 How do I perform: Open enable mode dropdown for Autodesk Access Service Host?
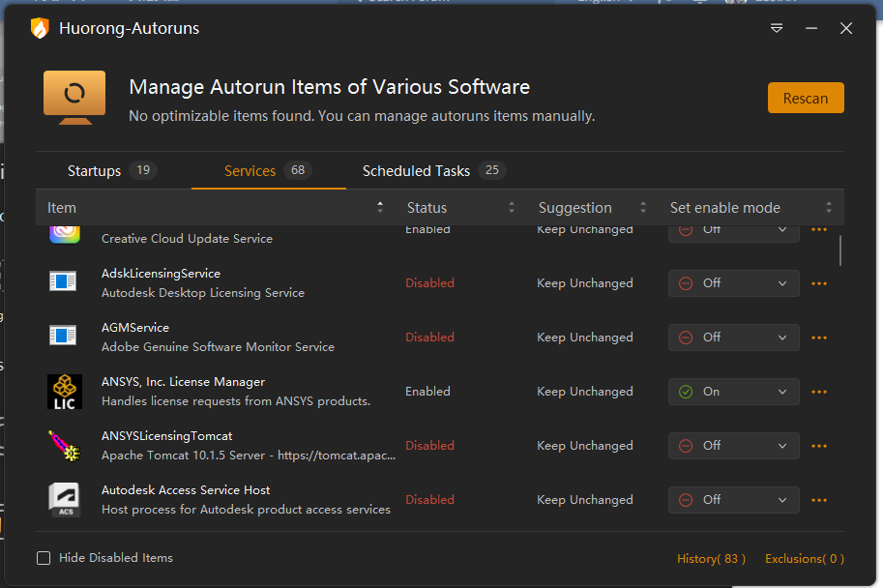point(734,500)
